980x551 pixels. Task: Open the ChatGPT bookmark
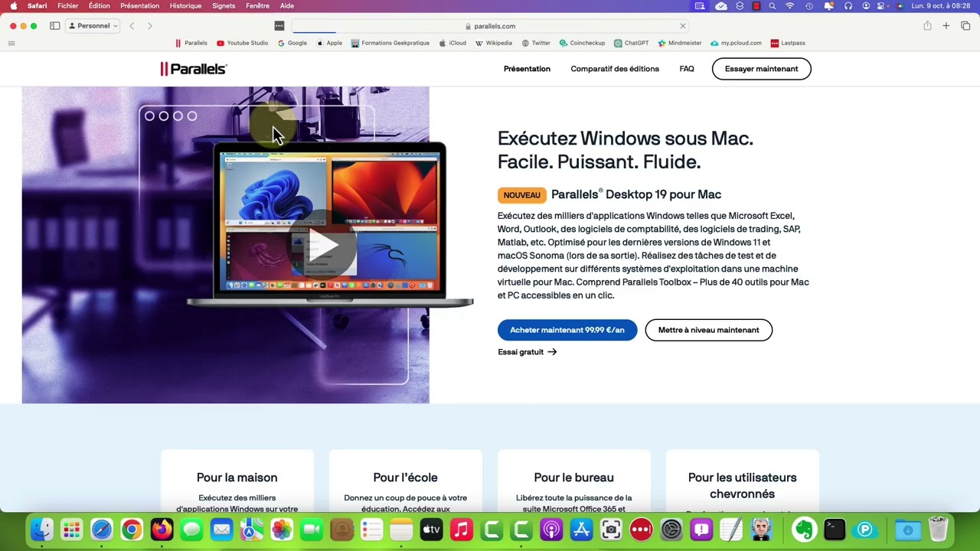click(632, 43)
